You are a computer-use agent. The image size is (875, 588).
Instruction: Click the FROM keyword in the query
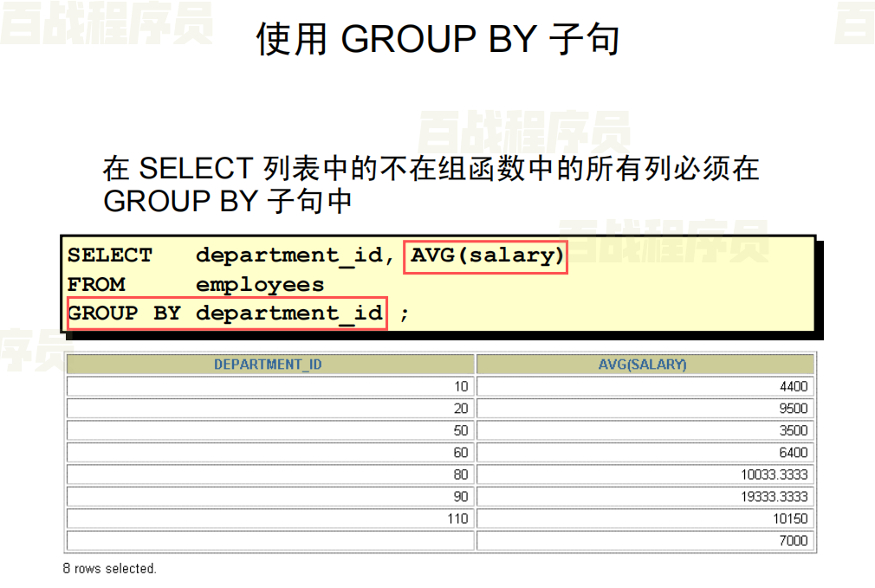click(x=96, y=285)
